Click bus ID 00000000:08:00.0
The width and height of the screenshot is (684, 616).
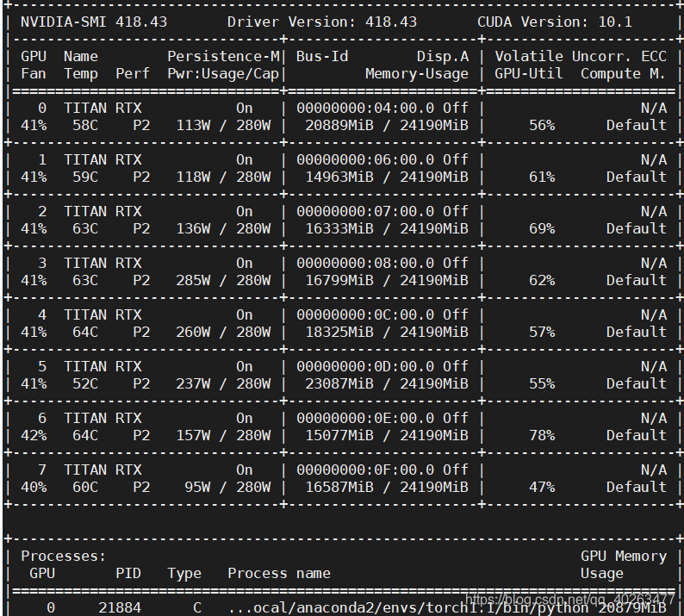pyautogui.click(x=365, y=263)
